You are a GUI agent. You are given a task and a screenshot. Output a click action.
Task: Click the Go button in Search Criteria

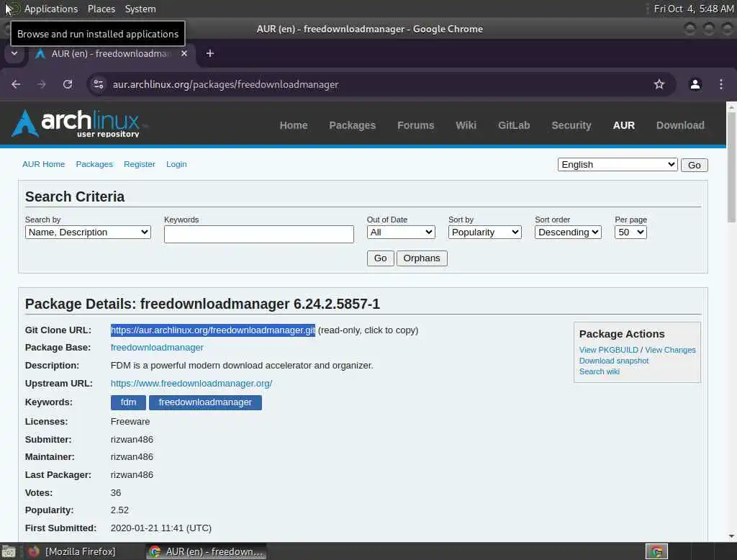coord(380,258)
